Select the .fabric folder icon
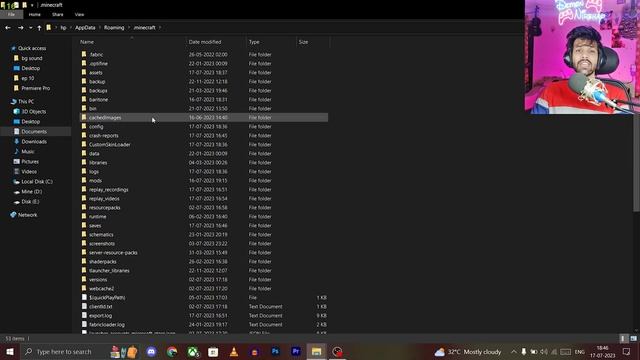The width and height of the screenshot is (640, 360). (x=84, y=54)
